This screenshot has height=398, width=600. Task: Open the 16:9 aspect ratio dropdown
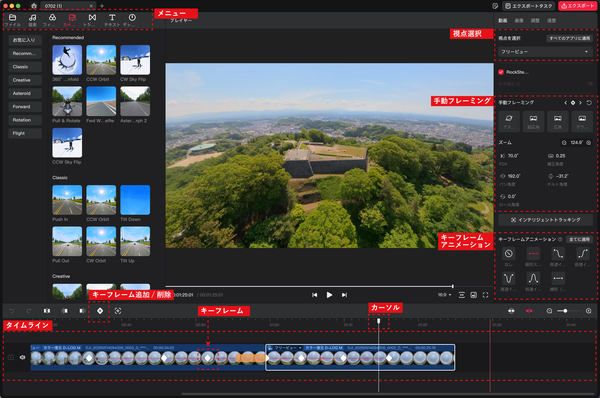(x=444, y=295)
